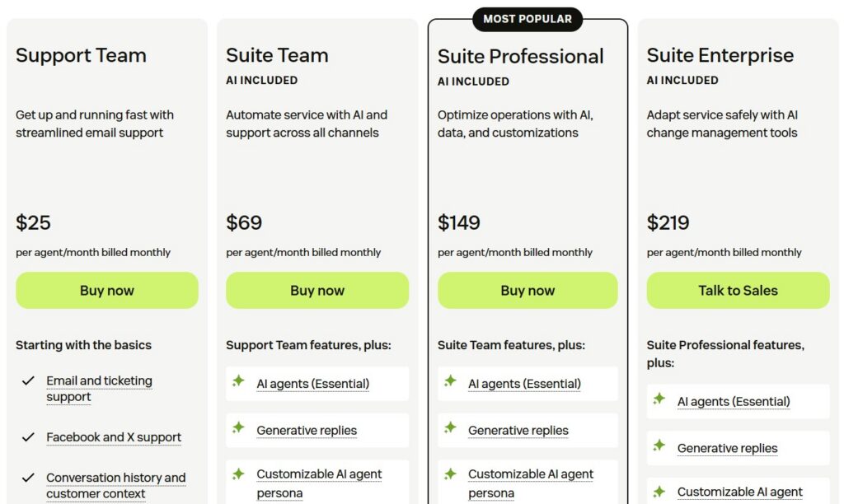The height and width of the screenshot is (504, 844).
Task: Click Buy now under the Suite Professional plan
Action: [x=527, y=290]
